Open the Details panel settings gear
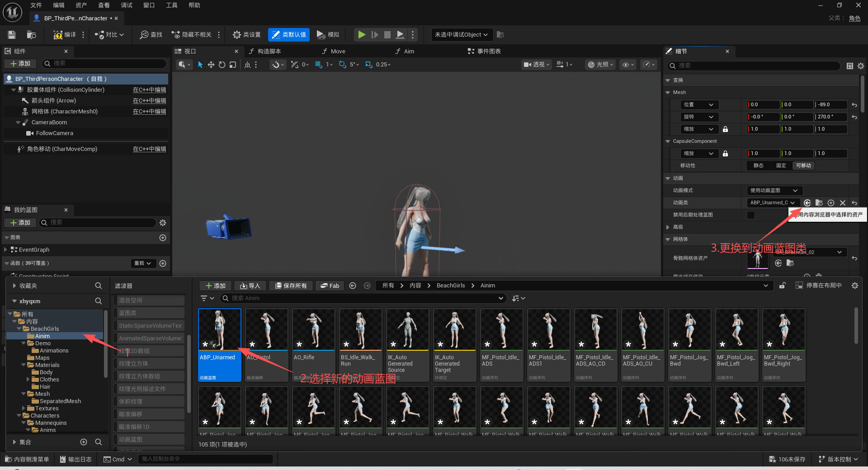868x470 pixels. coord(861,66)
